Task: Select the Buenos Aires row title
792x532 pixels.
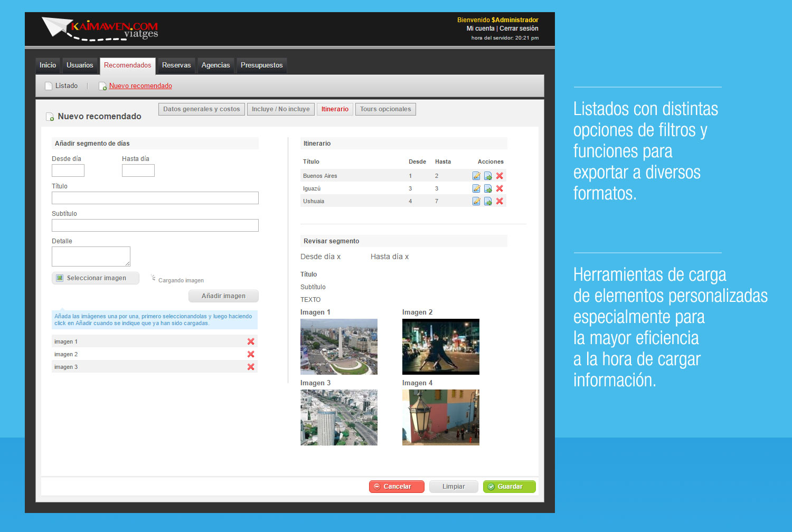Action: (320, 176)
